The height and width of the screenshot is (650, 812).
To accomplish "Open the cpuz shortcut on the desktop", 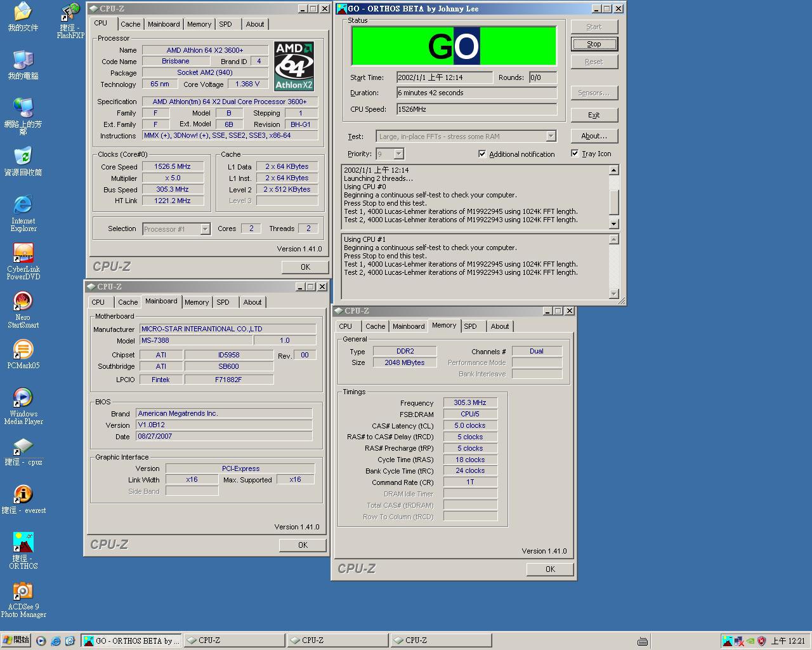I will [x=23, y=451].
